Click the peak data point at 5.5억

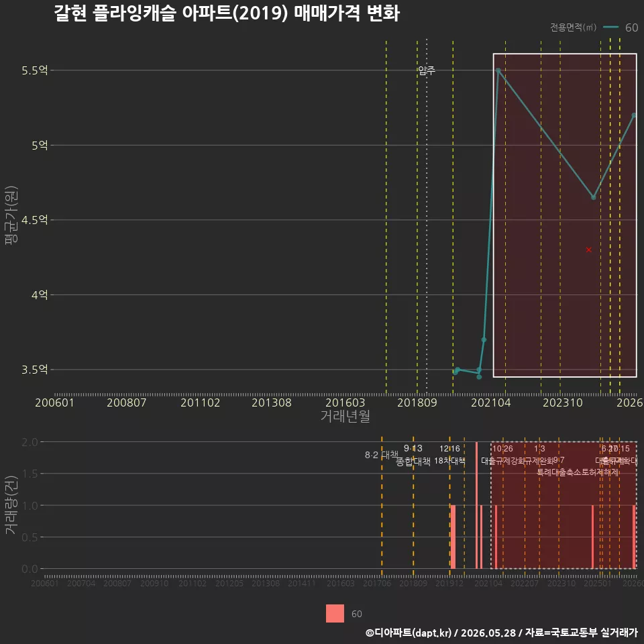click(x=498, y=70)
